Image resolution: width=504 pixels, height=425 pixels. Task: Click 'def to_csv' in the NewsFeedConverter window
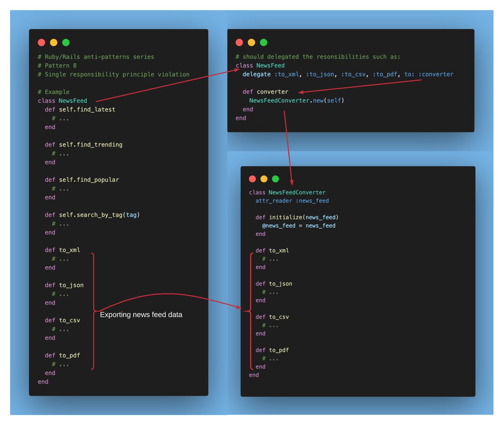[x=272, y=317]
